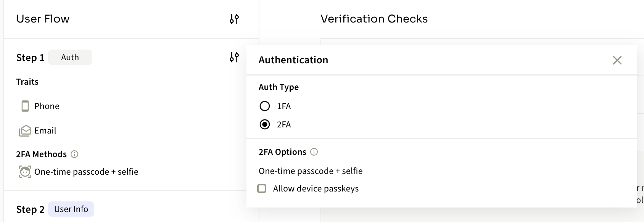Click the 2FA Methods info icon
Screen dimensions: 644x222
point(75,154)
